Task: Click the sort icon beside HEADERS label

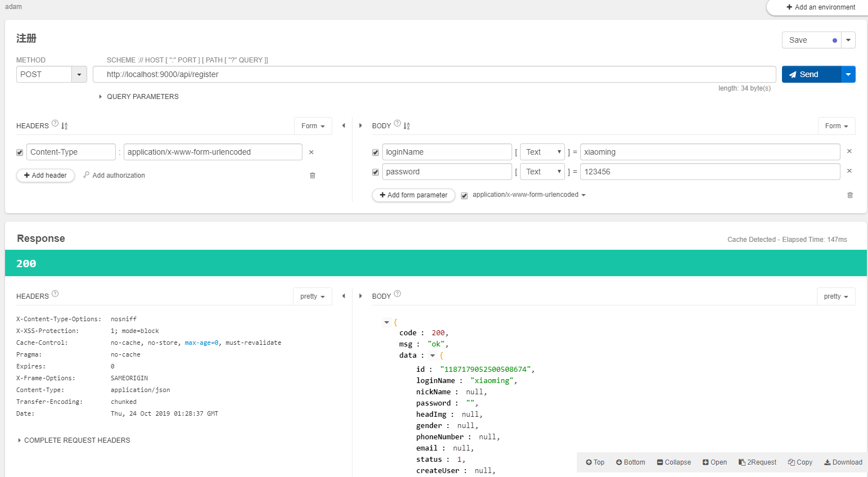Action: tap(65, 126)
